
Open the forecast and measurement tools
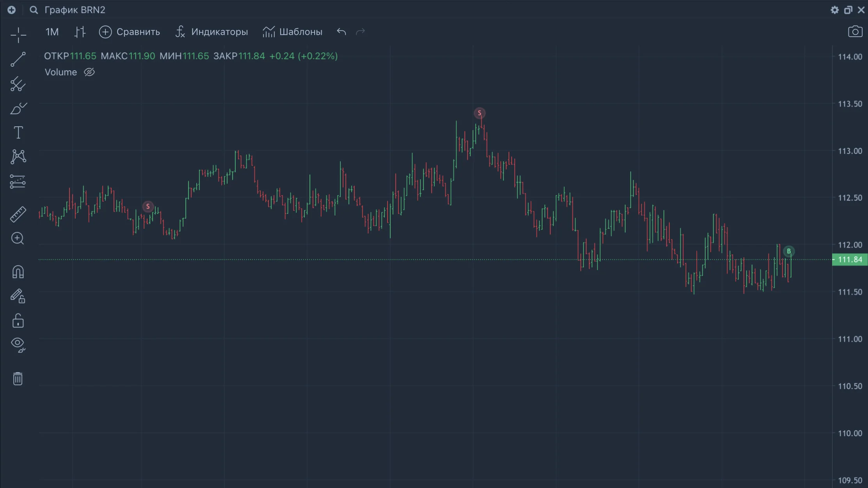(x=18, y=182)
